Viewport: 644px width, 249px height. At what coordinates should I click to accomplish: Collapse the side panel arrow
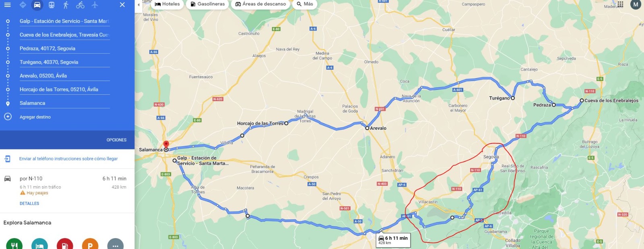tap(139, 5)
